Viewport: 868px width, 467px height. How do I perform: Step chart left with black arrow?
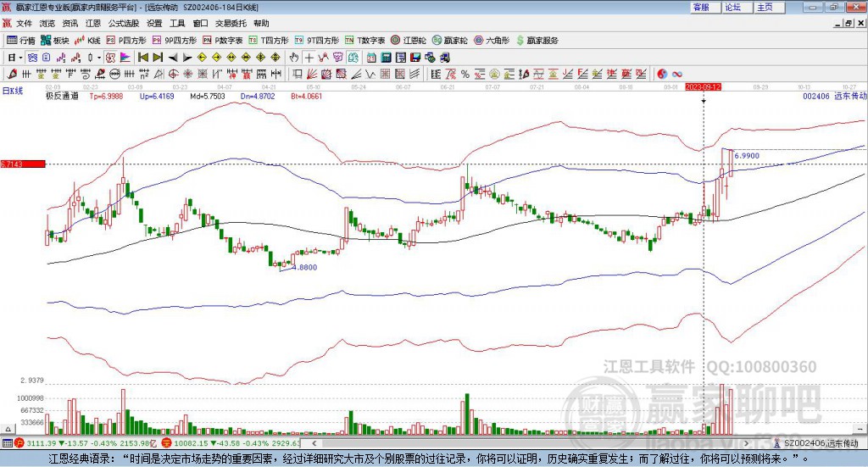click(173, 58)
